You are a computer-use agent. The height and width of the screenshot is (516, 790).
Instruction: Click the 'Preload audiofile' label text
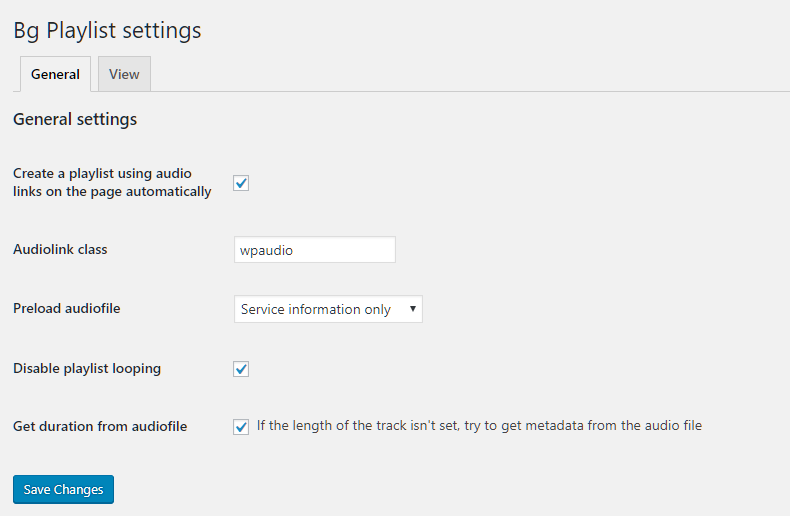(x=66, y=309)
